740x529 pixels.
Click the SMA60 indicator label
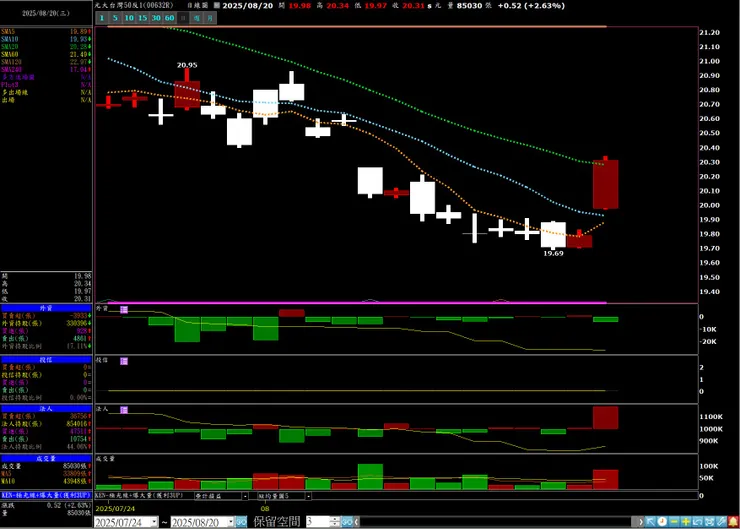click(x=9, y=54)
